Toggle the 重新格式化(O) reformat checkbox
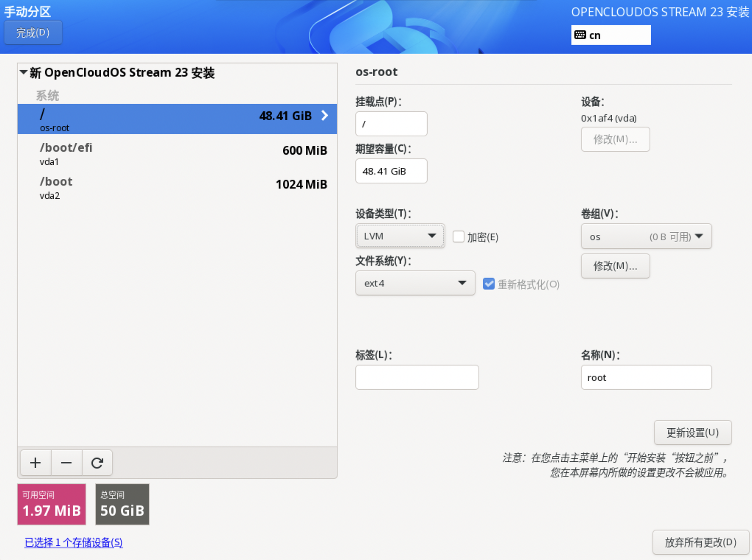This screenshot has height=560, width=752. [489, 284]
